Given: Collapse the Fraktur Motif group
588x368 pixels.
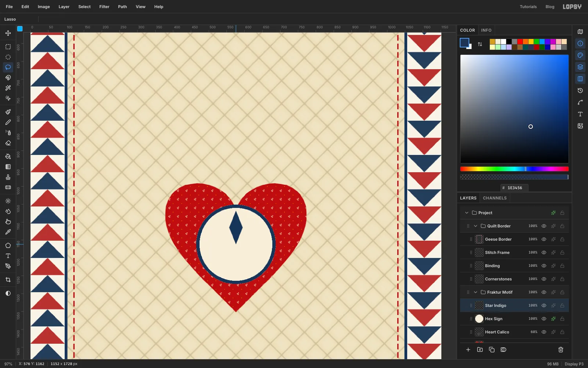Looking at the screenshot, I should pyautogui.click(x=476, y=292).
